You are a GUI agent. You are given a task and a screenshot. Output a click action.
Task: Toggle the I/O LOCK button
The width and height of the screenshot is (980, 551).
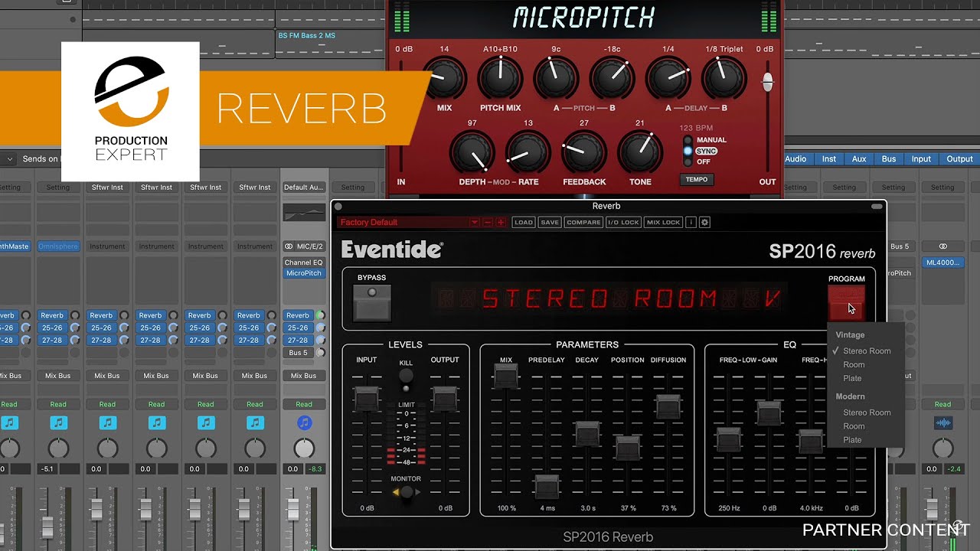[x=623, y=222]
